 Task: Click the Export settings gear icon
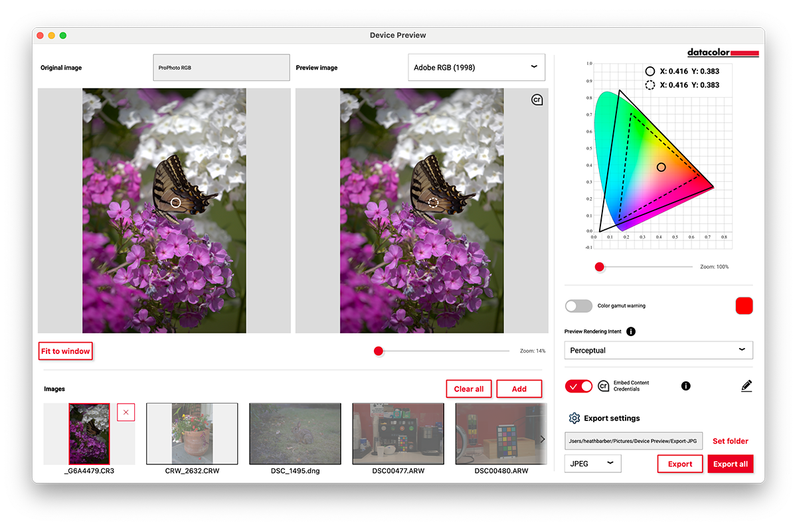pos(575,418)
